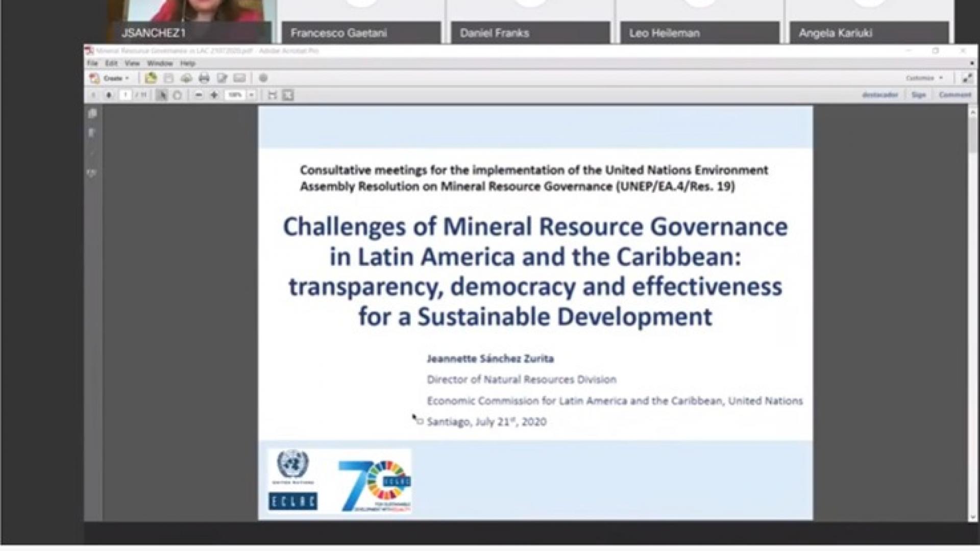Click the zoom out minus icon
The height and width of the screenshot is (551, 980).
coord(199,95)
